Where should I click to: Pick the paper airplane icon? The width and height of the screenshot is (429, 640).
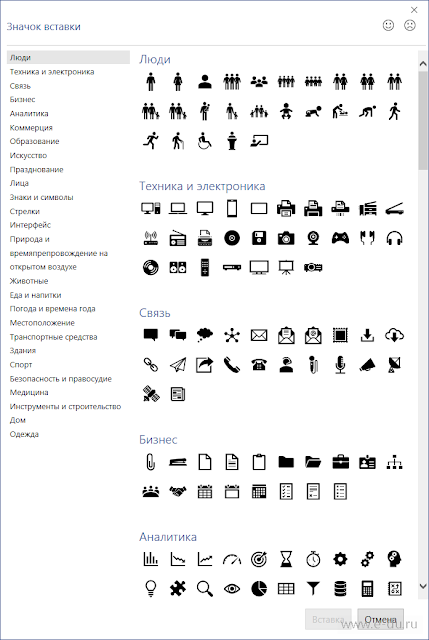[178, 364]
